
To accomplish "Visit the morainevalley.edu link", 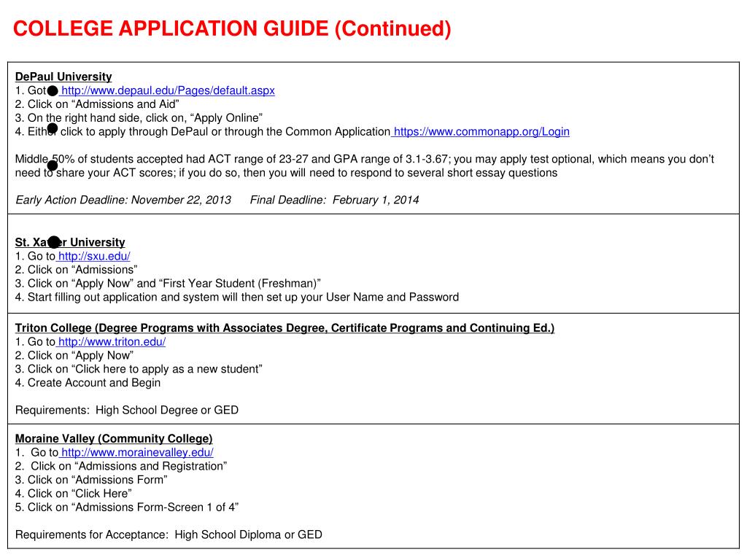I will (x=137, y=452).
